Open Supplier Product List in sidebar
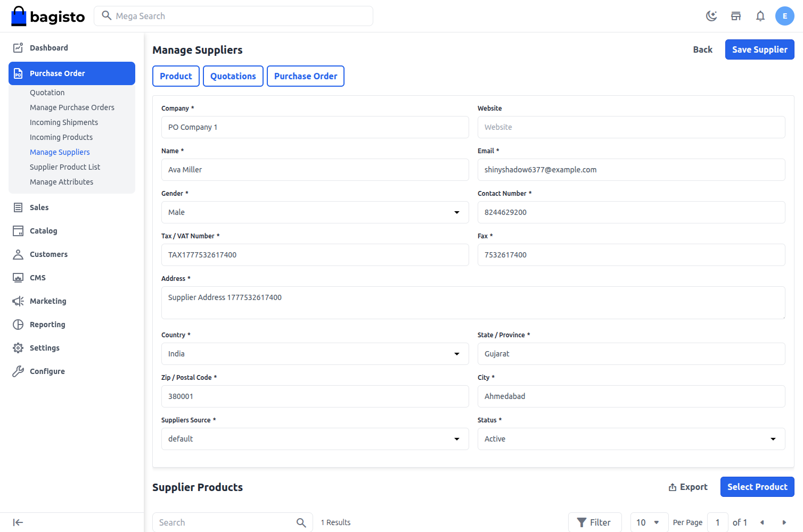The width and height of the screenshot is (803, 532). [64, 167]
